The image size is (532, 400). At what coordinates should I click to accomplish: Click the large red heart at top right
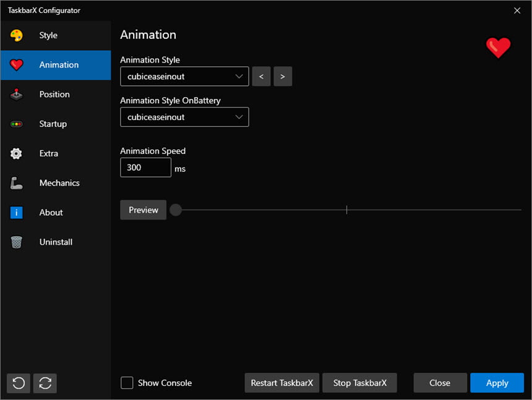click(498, 48)
